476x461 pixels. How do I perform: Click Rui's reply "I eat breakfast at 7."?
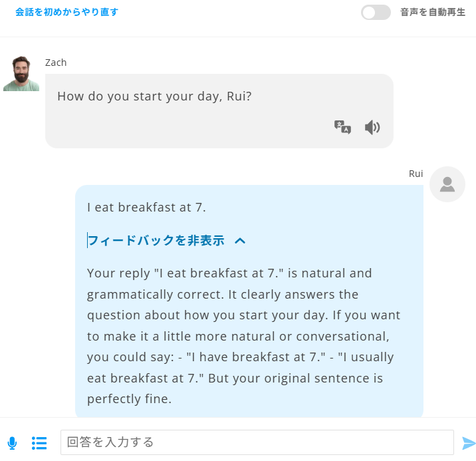click(x=147, y=207)
